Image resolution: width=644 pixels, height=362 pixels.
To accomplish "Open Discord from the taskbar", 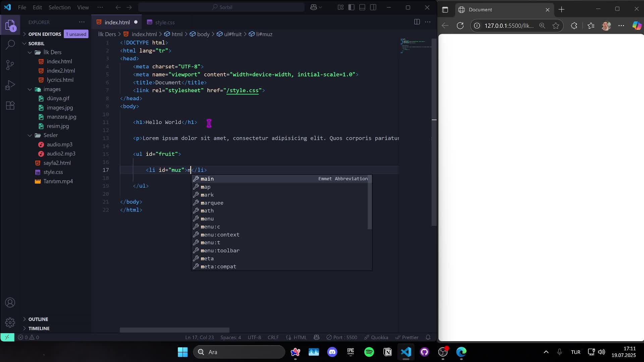I will pyautogui.click(x=332, y=352).
